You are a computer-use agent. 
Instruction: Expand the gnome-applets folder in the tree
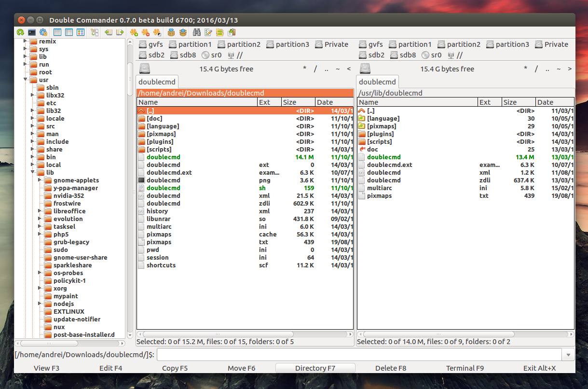(40, 181)
